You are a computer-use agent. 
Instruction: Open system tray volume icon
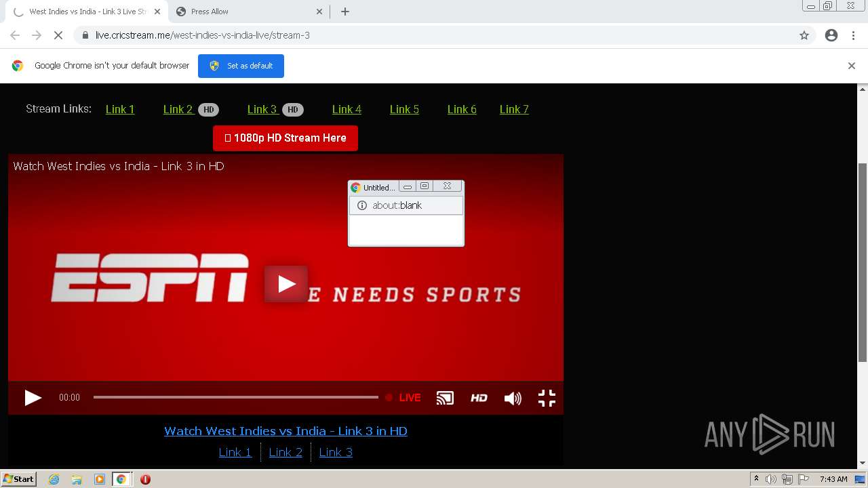[x=770, y=479]
